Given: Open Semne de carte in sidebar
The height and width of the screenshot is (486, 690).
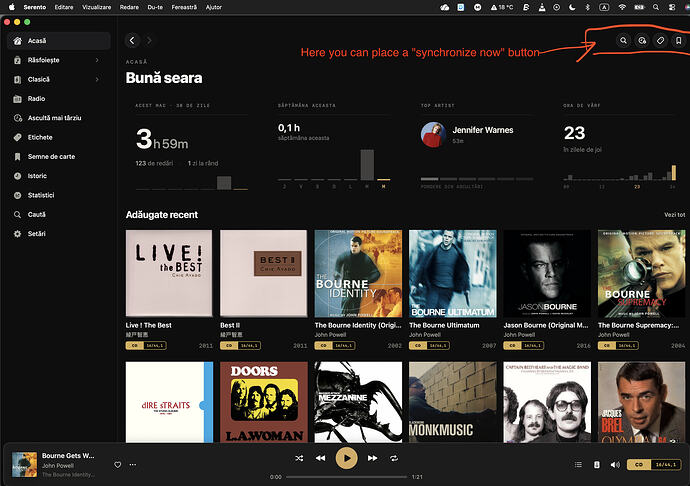Looking at the screenshot, I should [59, 157].
